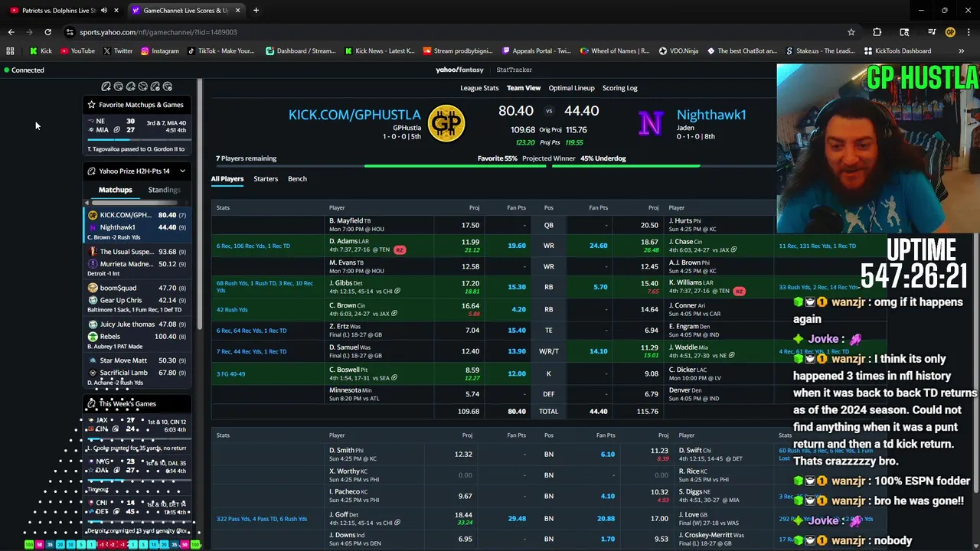Open the KickTools Dashboard bookmark
This screenshot has height=551, width=980.
[897, 51]
